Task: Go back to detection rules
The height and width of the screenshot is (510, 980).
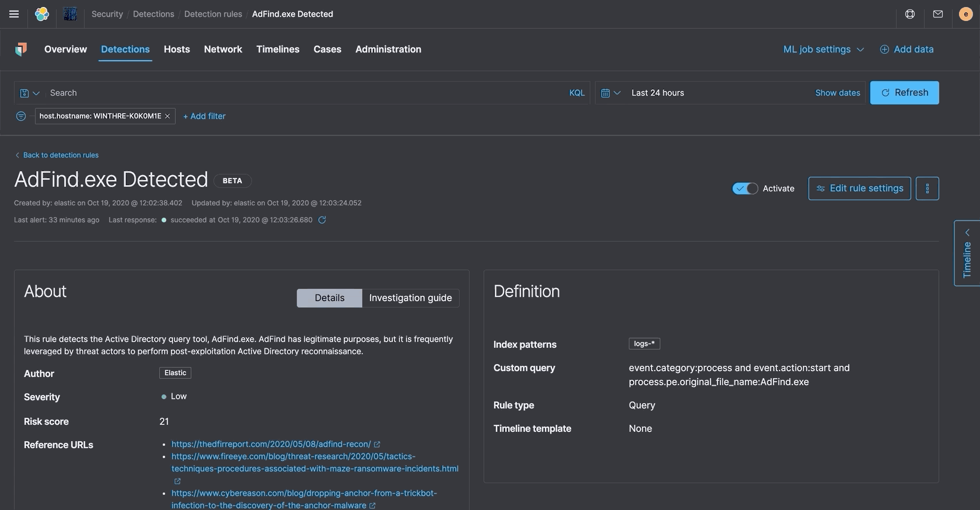Action: point(57,155)
